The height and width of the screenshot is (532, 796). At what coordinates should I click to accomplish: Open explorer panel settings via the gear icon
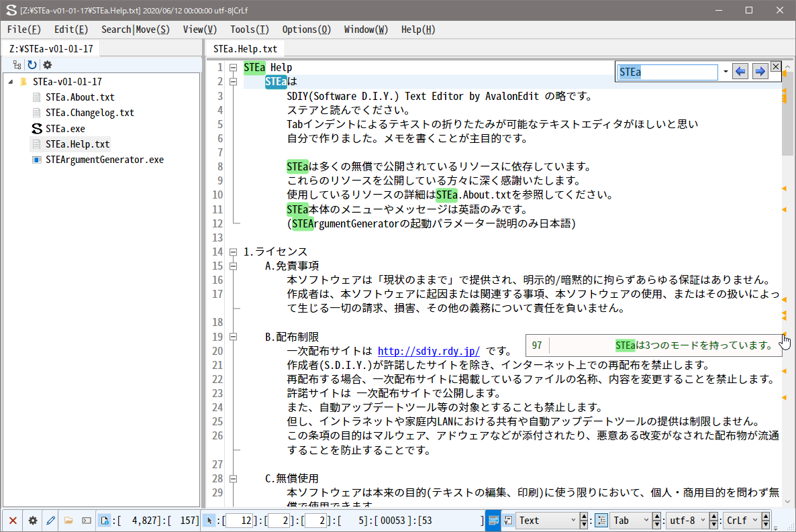click(47, 65)
